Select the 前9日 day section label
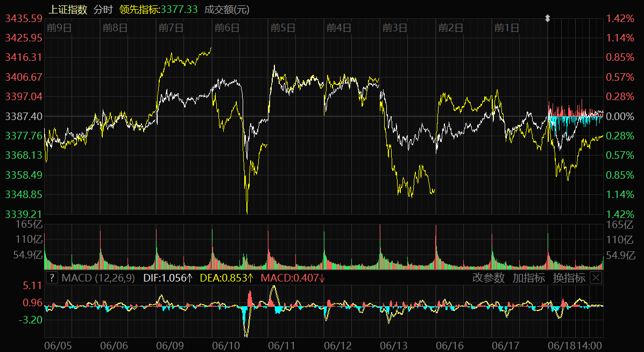 pyautogui.click(x=59, y=28)
